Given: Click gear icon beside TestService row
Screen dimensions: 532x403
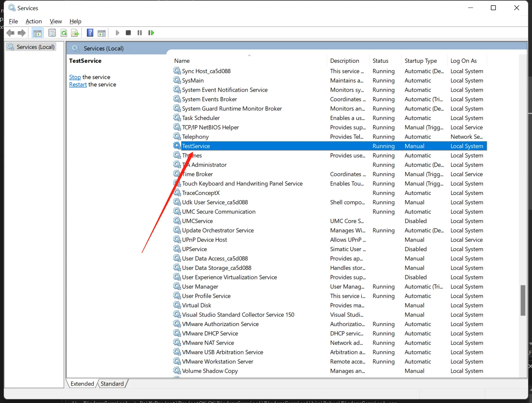Looking at the screenshot, I should (177, 146).
